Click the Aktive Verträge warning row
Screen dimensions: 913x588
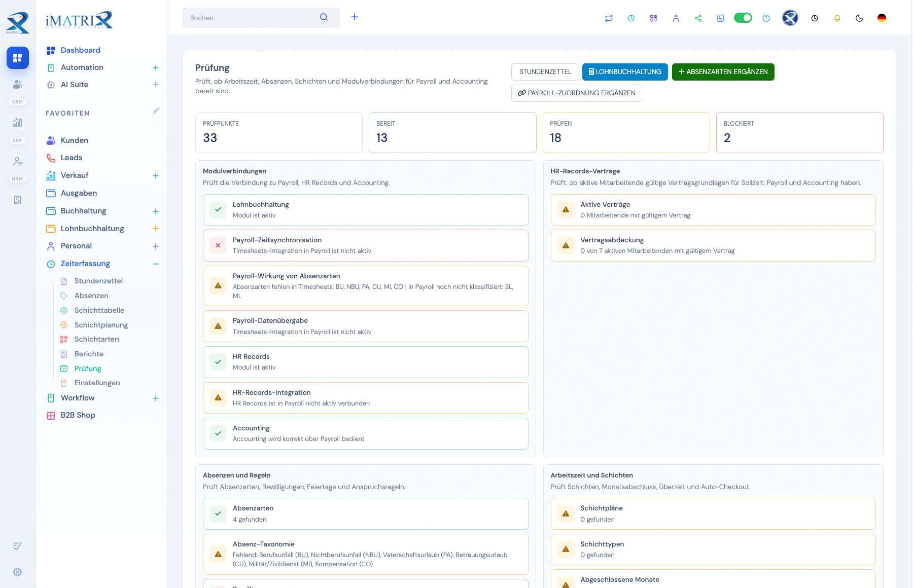point(713,210)
